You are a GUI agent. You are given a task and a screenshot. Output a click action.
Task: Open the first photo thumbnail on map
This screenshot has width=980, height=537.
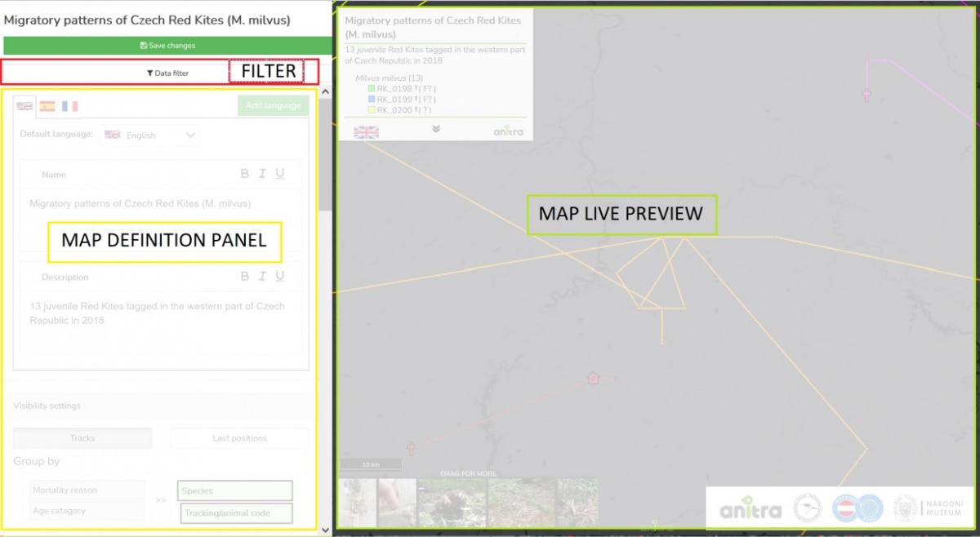coord(358,502)
